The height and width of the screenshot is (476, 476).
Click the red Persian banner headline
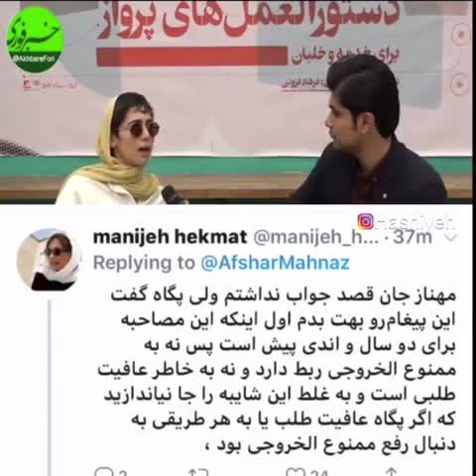coord(248,20)
